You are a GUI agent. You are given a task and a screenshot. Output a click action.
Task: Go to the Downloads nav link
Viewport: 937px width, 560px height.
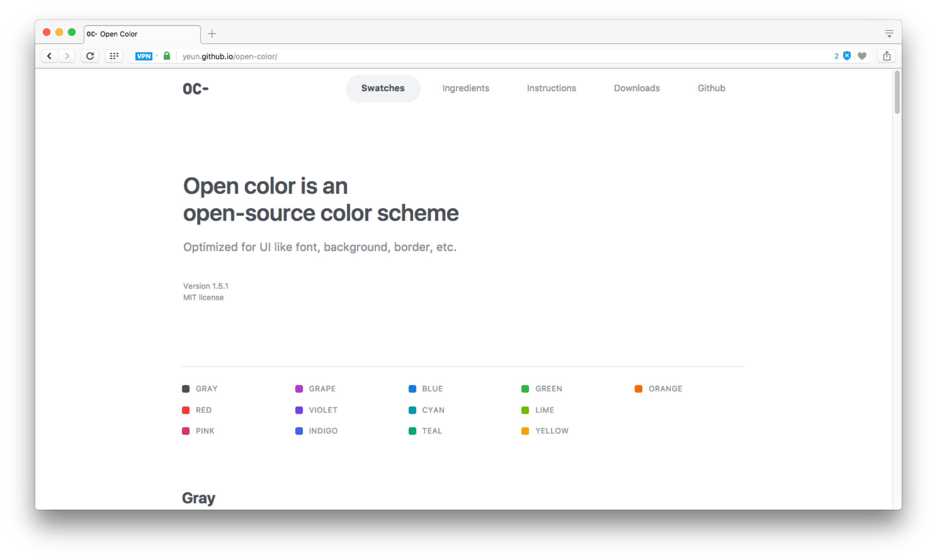[x=636, y=88]
